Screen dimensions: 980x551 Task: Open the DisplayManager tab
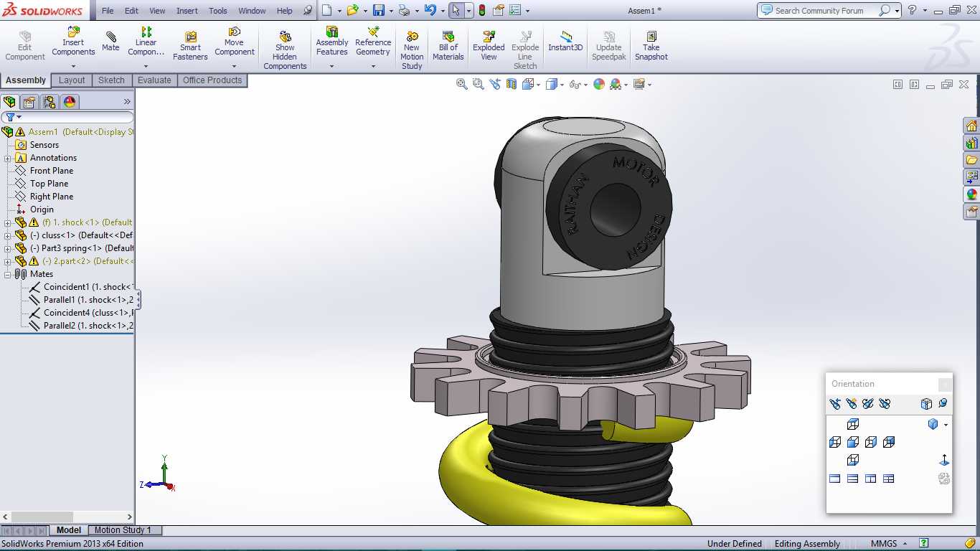pos(70,102)
